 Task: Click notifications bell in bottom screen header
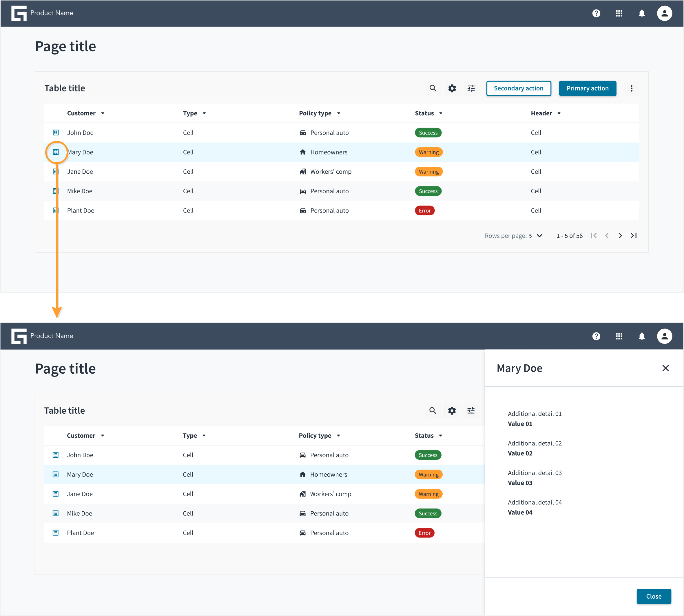click(641, 336)
